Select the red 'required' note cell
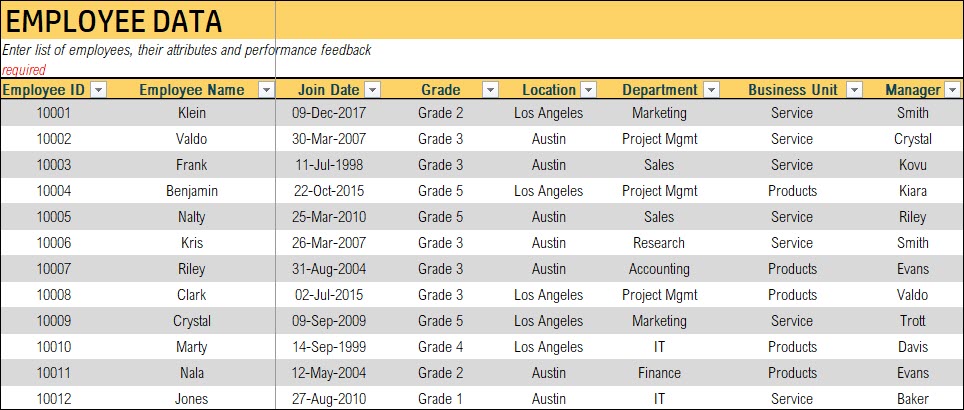The width and height of the screenshot is (964, 410). pos(24,71)
